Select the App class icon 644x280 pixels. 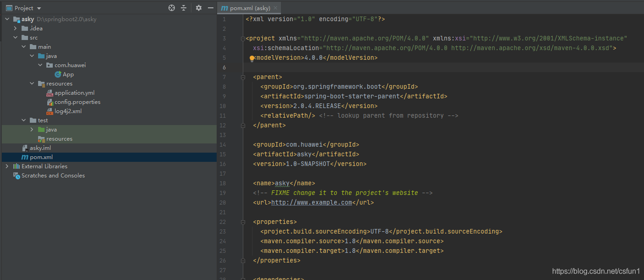tap(58, 74)
